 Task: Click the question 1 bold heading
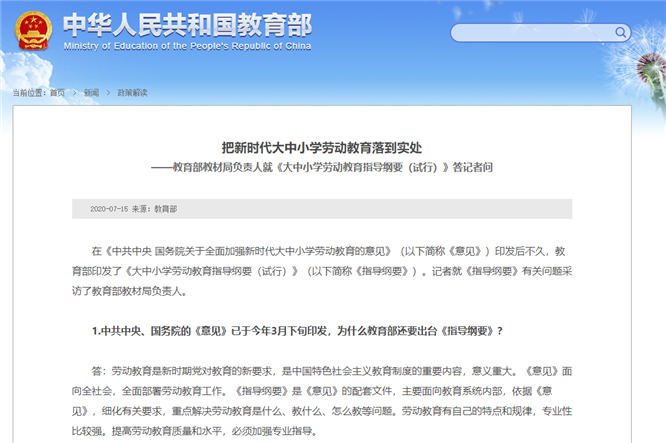click(297, 331)
